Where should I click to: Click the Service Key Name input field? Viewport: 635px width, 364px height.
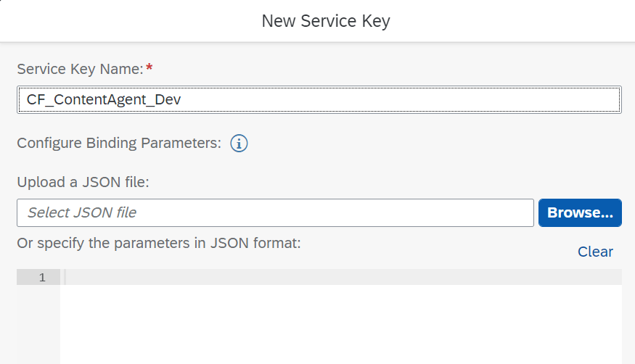coord(319,100)
